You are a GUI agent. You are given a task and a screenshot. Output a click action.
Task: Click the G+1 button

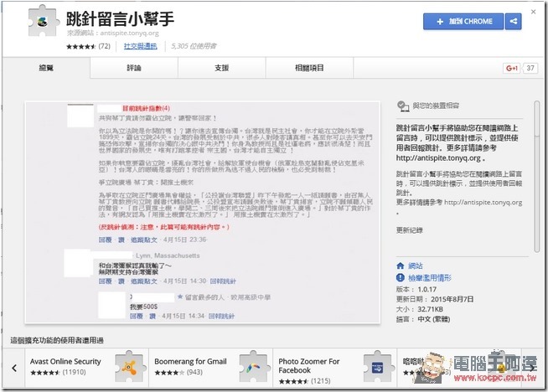click(x=512, y=68)
